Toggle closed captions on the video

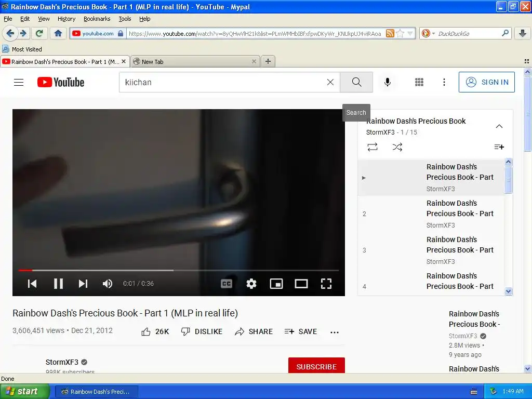(x=227, y=283)
